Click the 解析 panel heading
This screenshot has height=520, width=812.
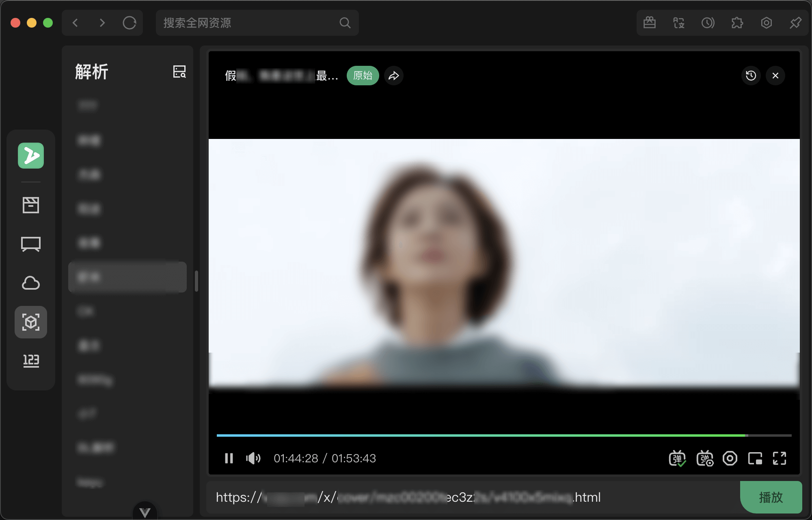[92, 72]
